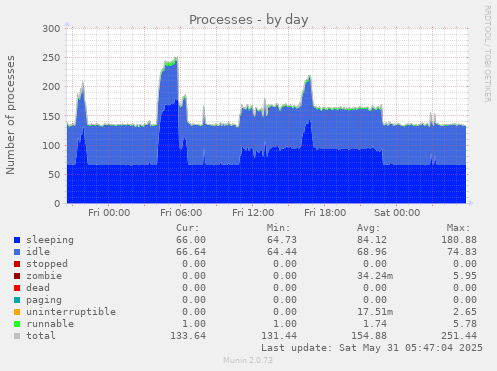
Task: Click total current value 133.64
Action: (x=188, y=336)
